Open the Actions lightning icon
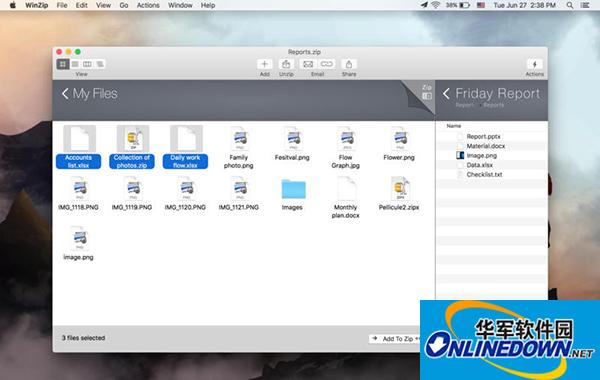This screenshot has width=600, height=380. point(534,64)
